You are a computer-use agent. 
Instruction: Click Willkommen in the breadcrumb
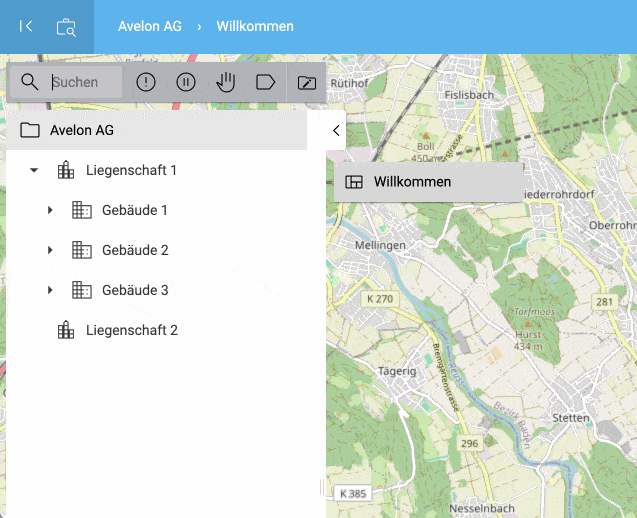click(255, 26)
